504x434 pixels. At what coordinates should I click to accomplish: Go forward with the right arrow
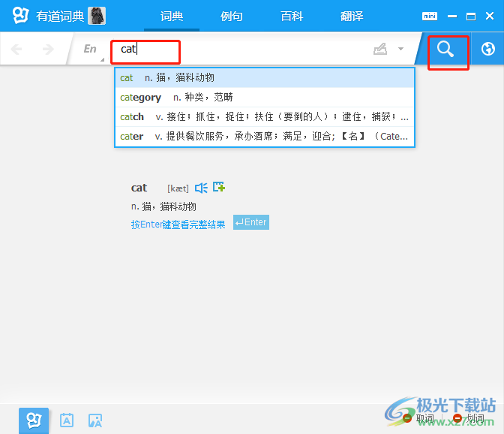pyautogui.click(x=48, y=50)
